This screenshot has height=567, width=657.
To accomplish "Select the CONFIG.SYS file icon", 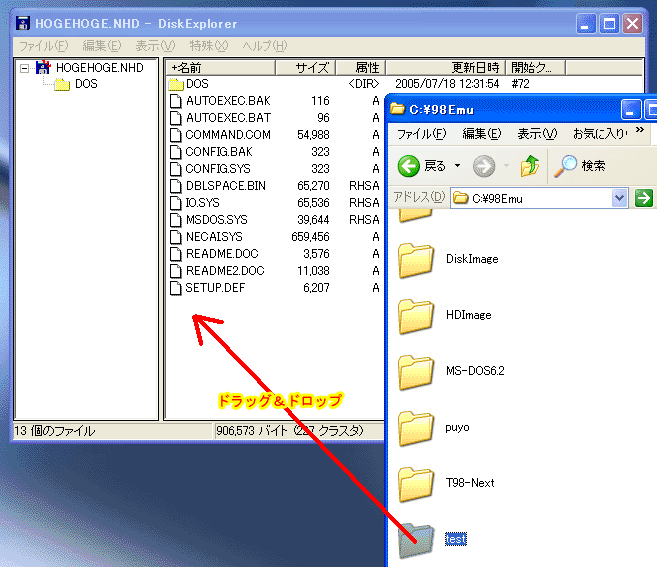I will pyautogui.click(x=176, y=169).
